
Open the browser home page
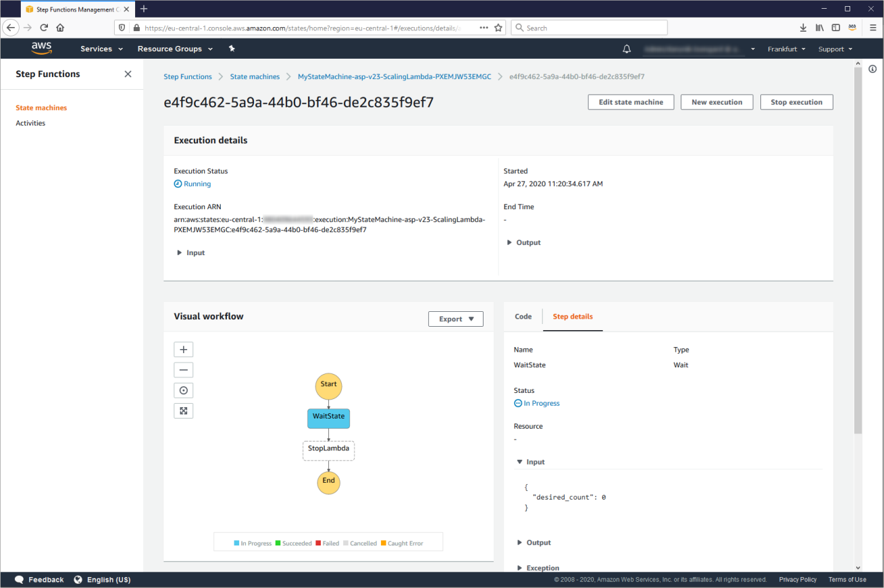click(x=60, y=28)
